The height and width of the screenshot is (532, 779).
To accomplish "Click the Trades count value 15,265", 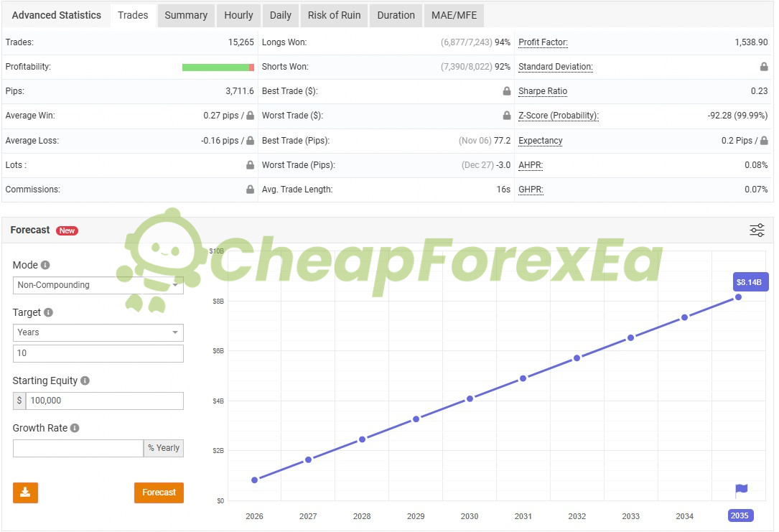I will tap(241, 42).
